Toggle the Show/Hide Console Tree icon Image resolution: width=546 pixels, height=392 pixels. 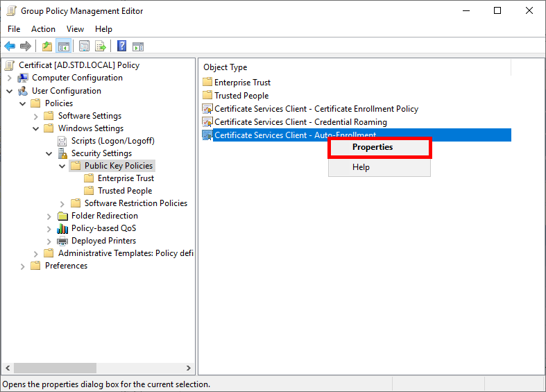tap(63, 46)
